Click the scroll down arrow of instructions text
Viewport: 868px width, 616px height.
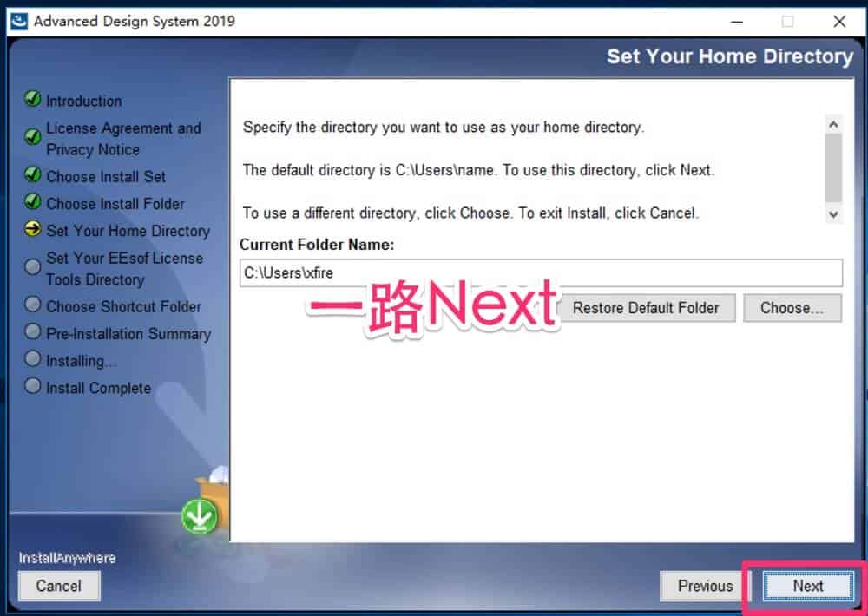pos(833,214)
